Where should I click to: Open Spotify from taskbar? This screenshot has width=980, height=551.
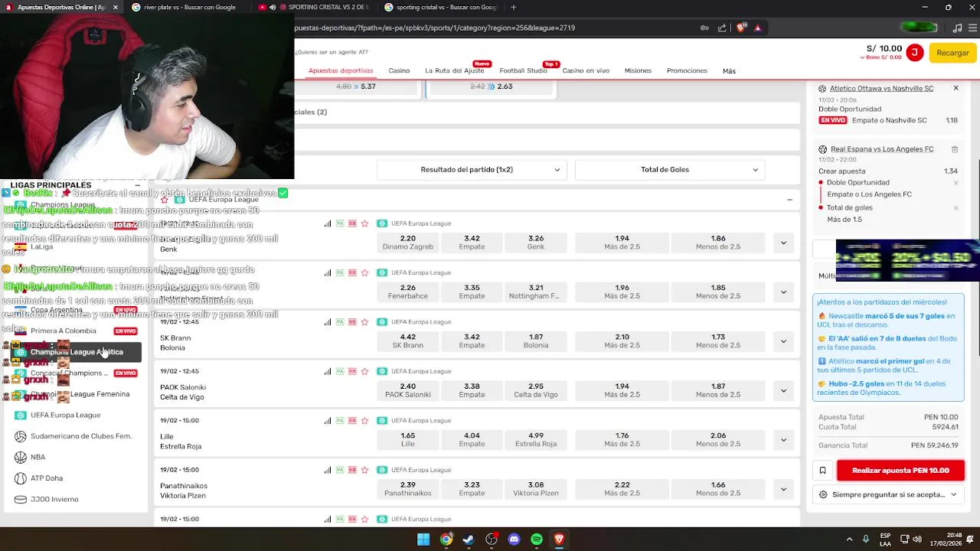tap(537, 540)
